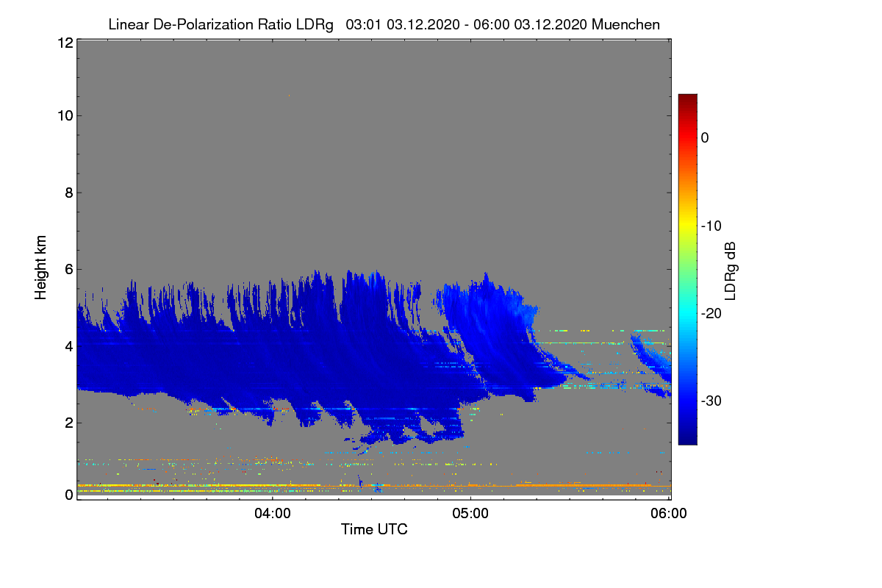Click the '06:00' time axis label
882x588 pixels.
tap(668, 514)
